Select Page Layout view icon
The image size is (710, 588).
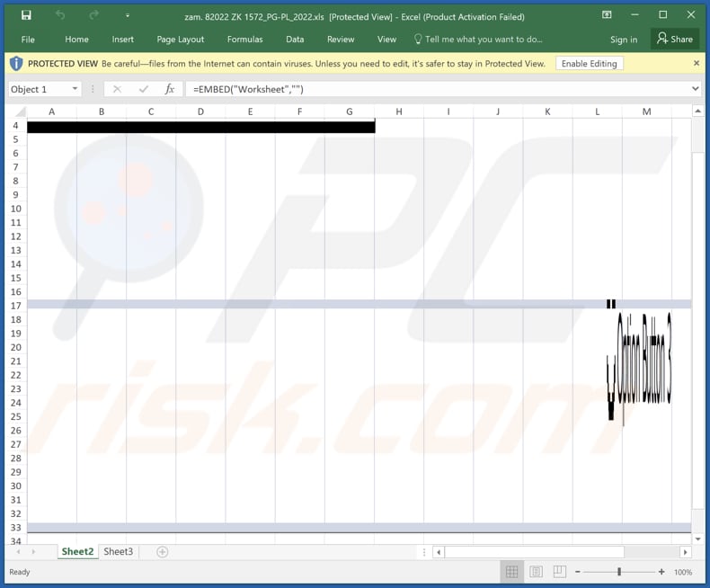pyautogui.click(x=536, y=572)
